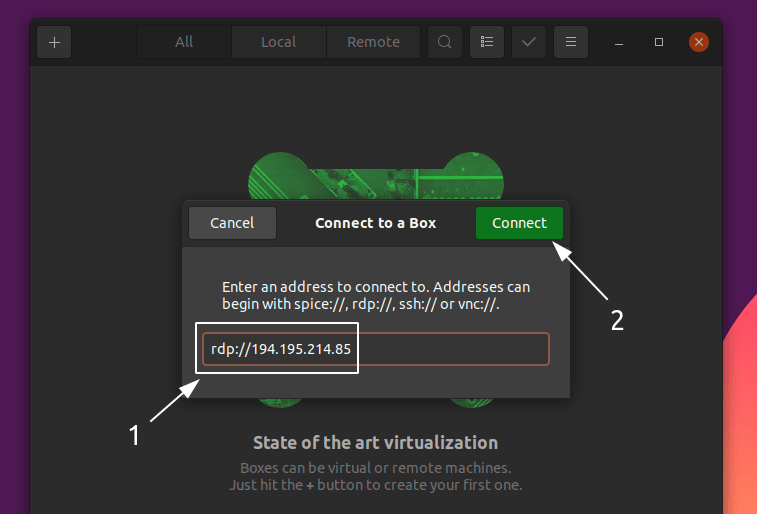Focus the rdp:// address input field
The width and height of the screenshot is (757, 514).
click(450, 349)
